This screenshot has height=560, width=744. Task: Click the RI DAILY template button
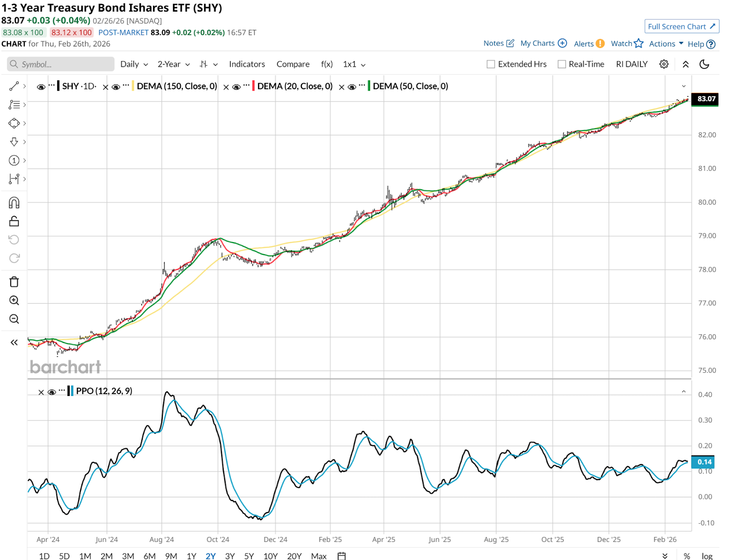coord(632,64)
